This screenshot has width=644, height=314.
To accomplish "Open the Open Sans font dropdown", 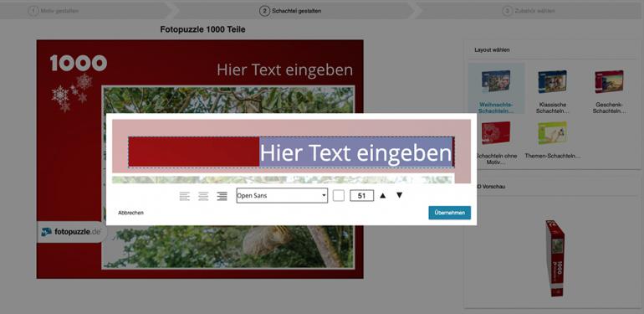I will pyautogui.click(x=282, y=196).
